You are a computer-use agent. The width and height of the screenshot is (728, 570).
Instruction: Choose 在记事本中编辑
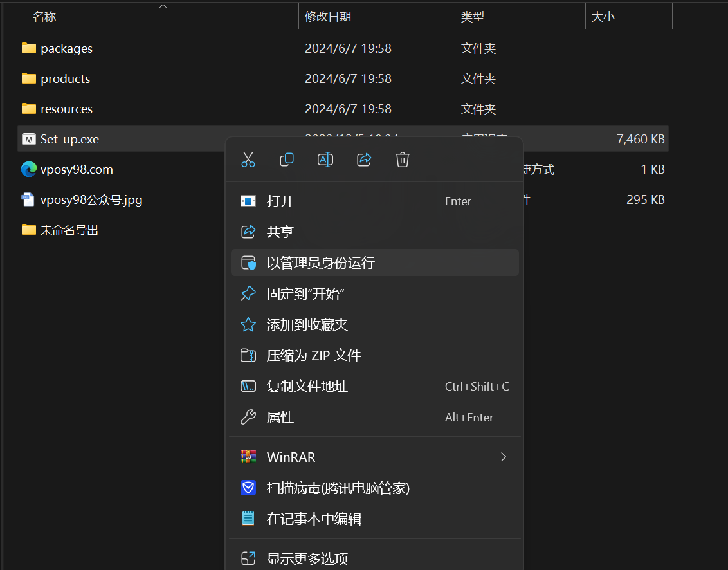314,519
